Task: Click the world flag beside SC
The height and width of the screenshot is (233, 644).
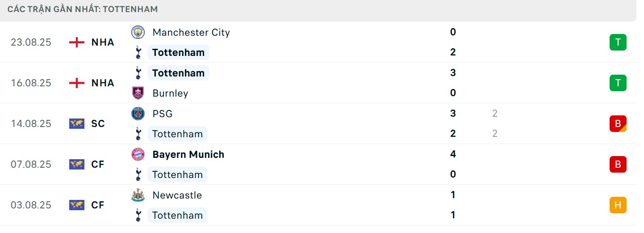Action: coord(77,123)
